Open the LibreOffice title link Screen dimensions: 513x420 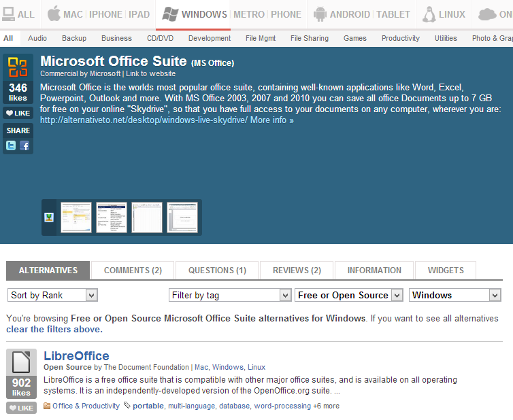(77, 355)
